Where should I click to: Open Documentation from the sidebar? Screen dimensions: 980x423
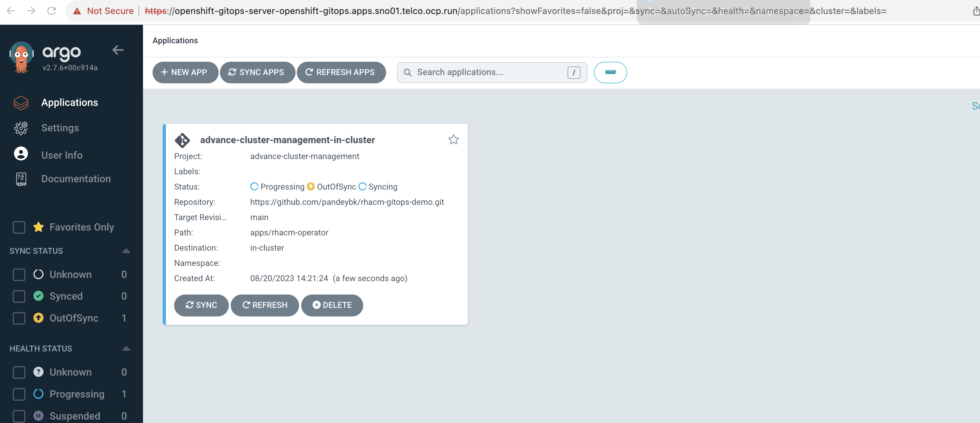point(76,179)
